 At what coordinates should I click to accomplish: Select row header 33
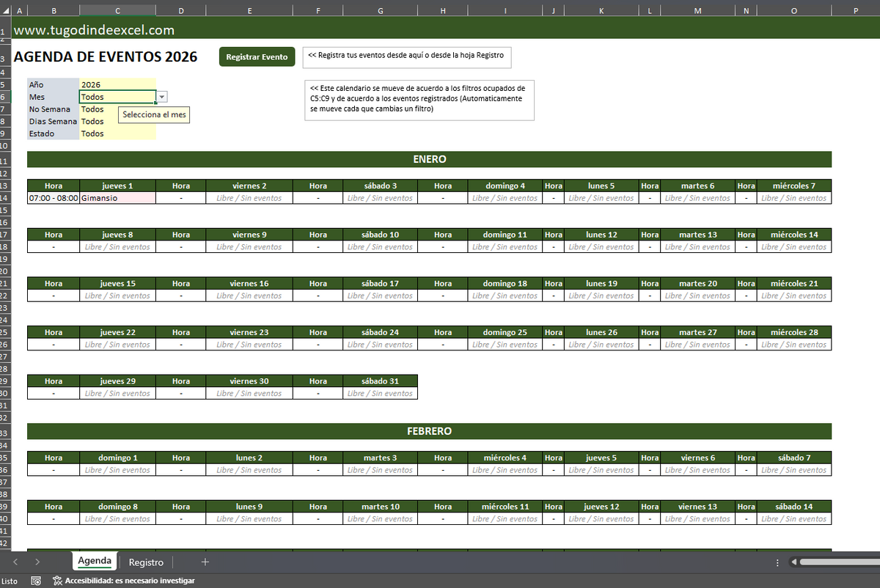coord(5,433)
